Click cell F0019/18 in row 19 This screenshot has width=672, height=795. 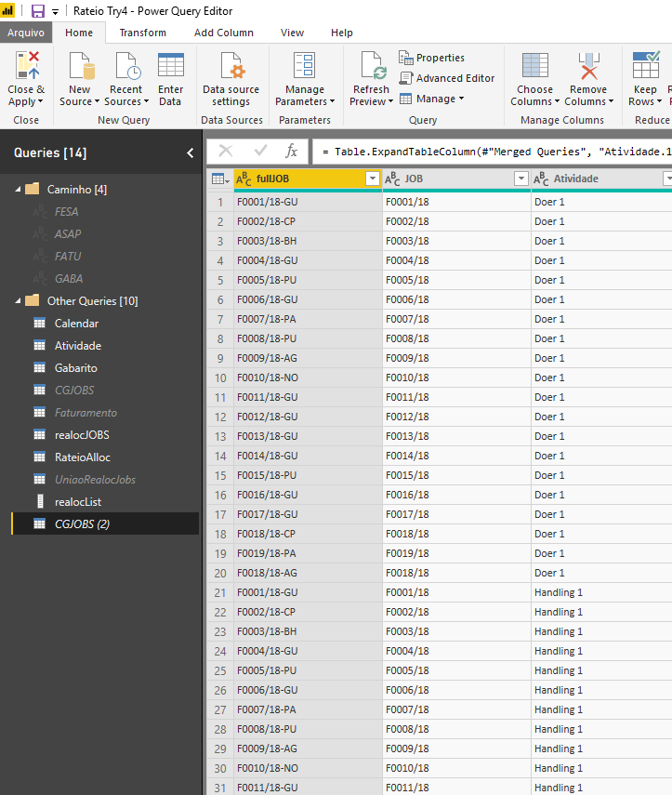click(x=456, y=553)
